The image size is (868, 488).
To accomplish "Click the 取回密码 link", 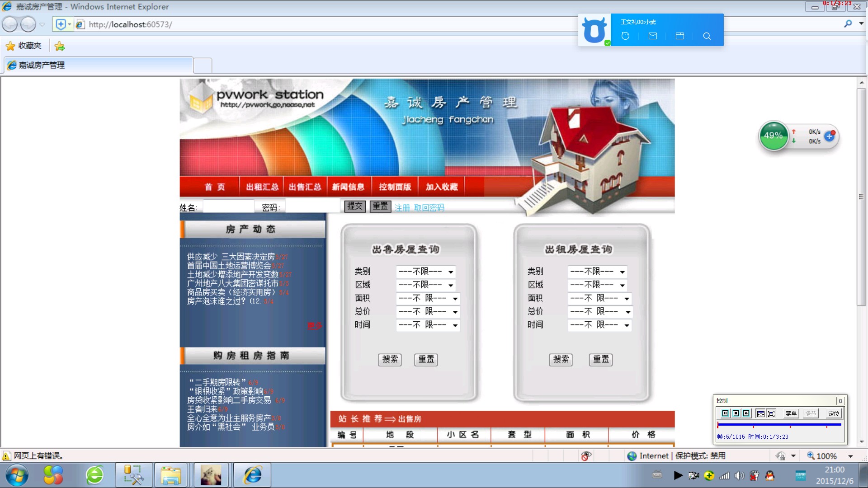I will (x=429, y=207).
